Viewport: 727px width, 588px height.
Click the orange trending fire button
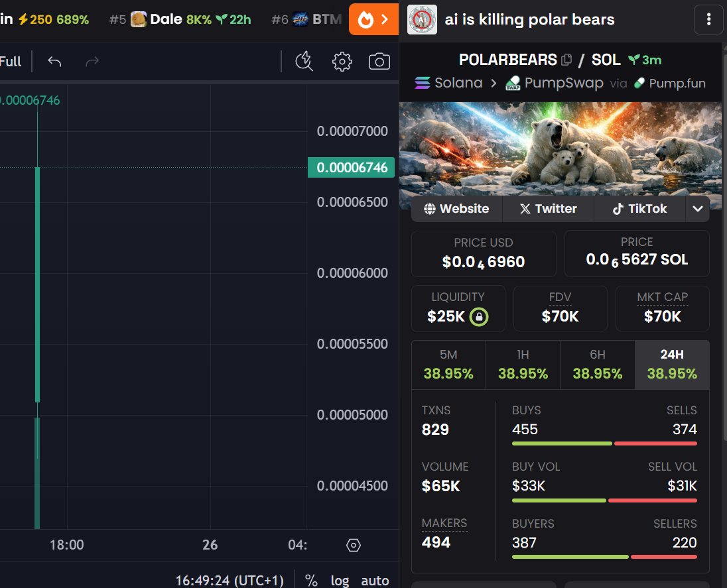[x=373, y=19]
